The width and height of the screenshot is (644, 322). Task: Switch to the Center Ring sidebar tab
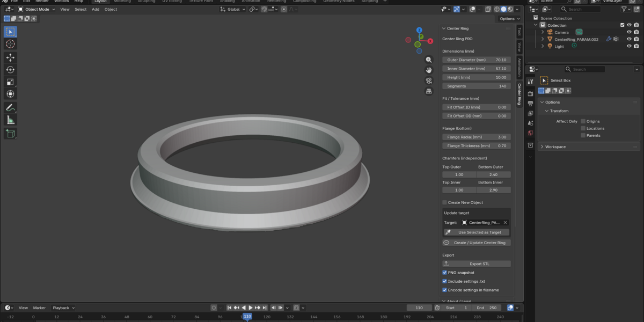519,94
